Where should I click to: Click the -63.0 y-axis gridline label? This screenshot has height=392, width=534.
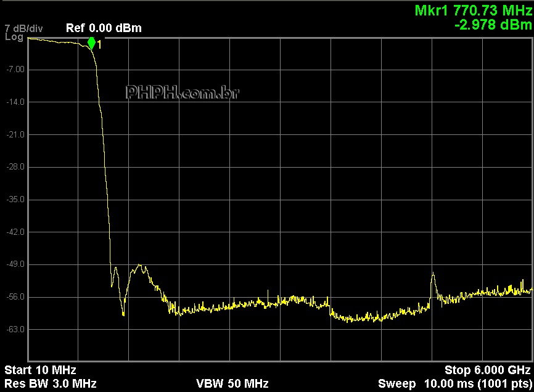15,330
